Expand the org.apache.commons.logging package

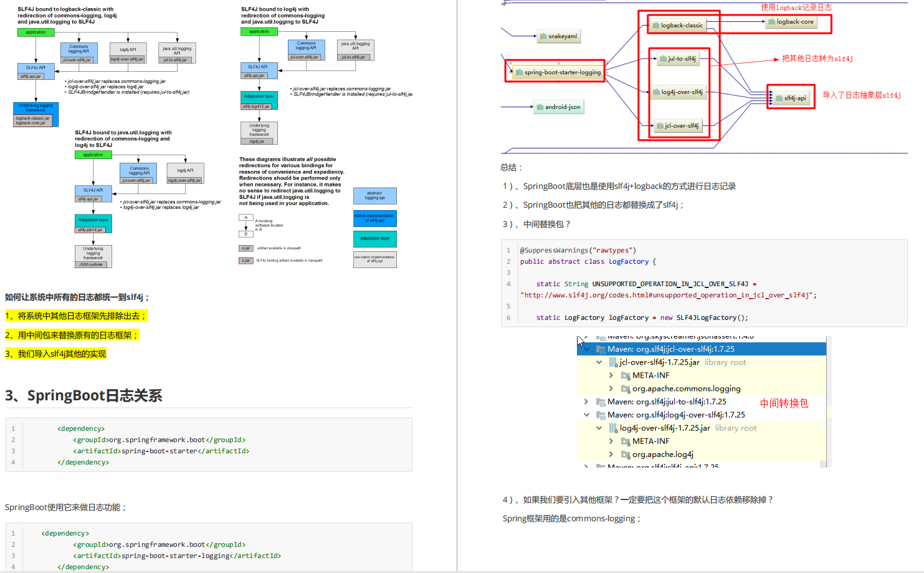point(611,388)
